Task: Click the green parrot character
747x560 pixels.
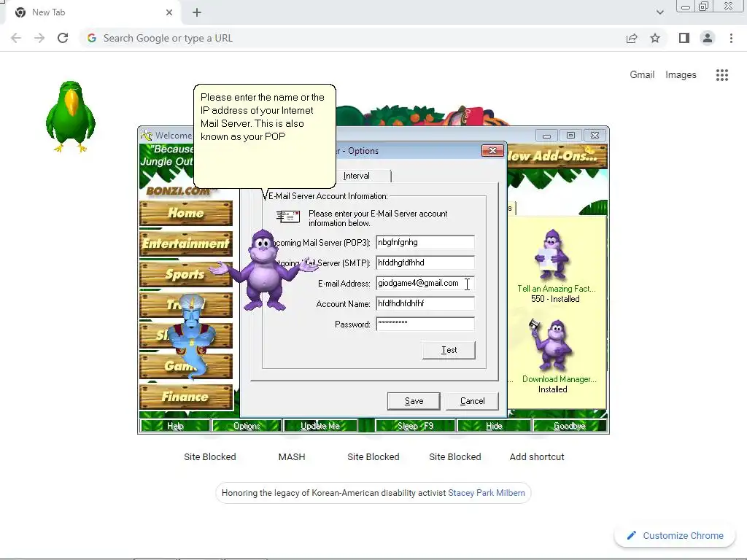Action: tap(71, 117)
